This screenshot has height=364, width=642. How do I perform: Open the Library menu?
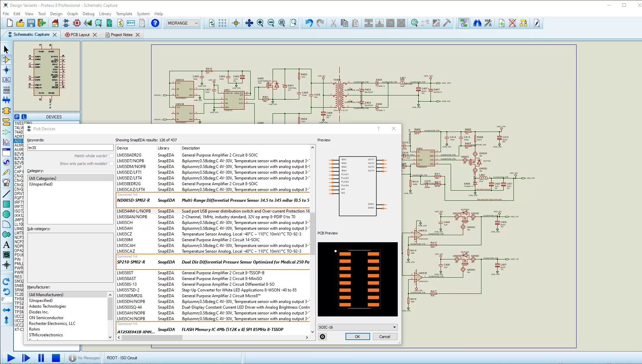pyautogui.click(x=105, y=14)
